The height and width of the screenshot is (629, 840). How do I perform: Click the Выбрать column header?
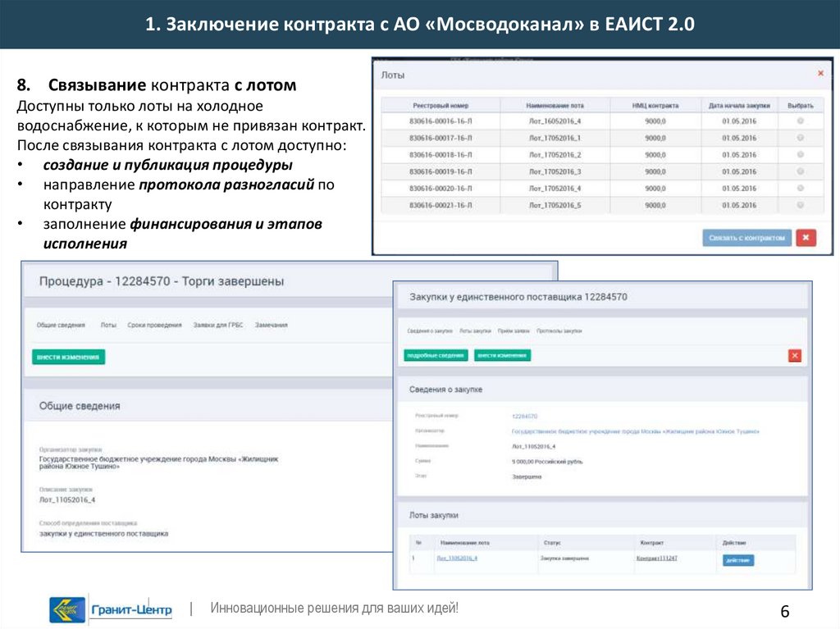(801, 106)
